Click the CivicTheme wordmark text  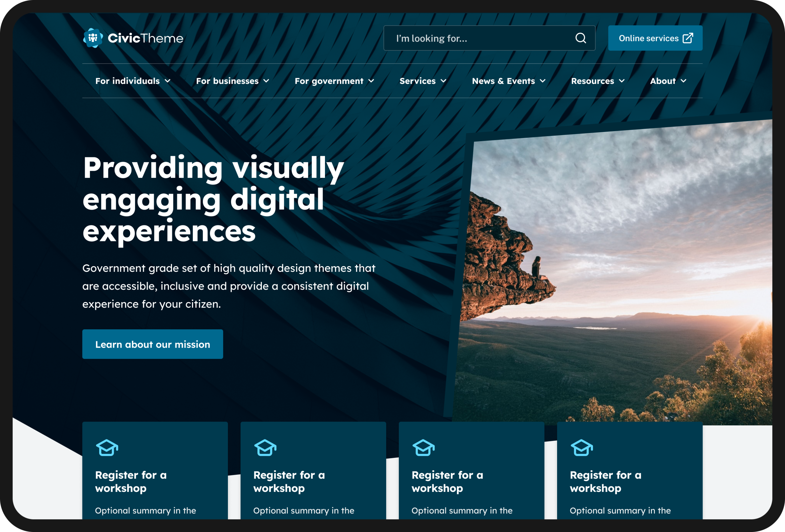coord(145,38)
